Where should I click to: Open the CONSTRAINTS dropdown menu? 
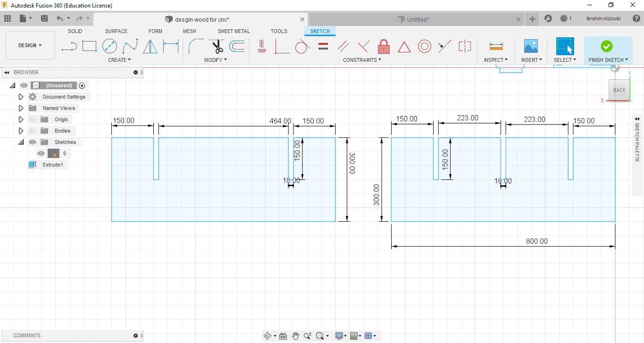coord(362,60)
